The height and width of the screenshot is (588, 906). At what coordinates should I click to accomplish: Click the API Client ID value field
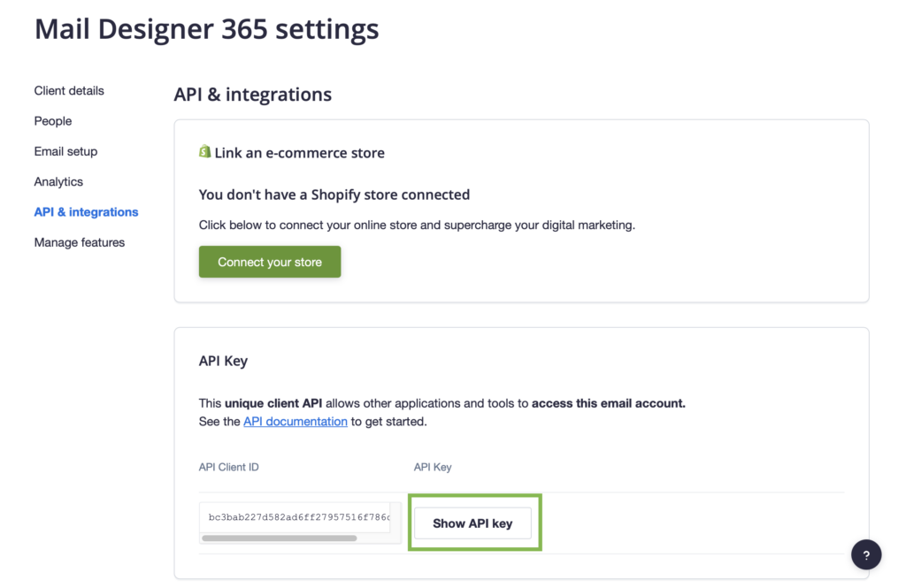(x=296, y=517)
